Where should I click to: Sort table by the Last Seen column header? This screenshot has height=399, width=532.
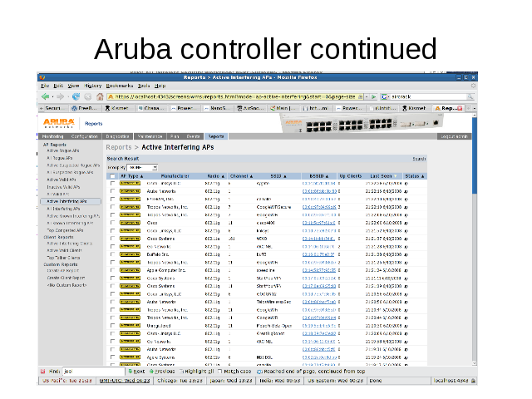pyautogui.click(x=382, y=176)
